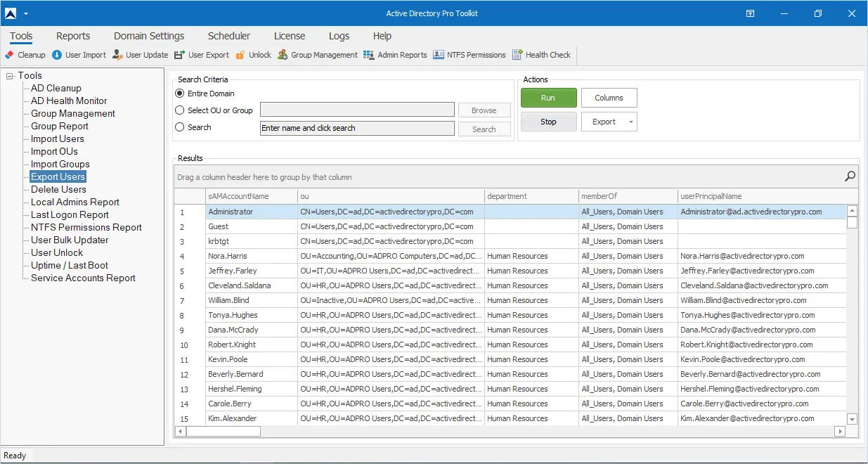Click the up arrow of results vertical scrollbar
868x464 pixels.
click(852, 210)
